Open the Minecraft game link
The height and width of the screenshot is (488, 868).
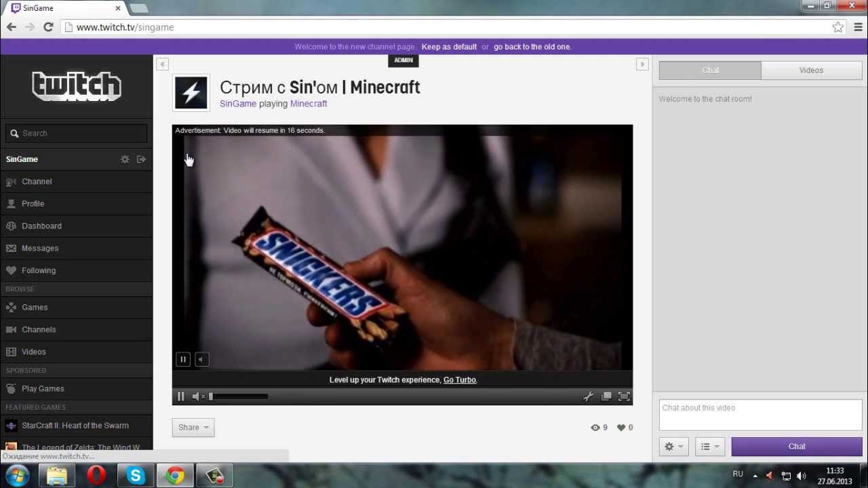309,104
